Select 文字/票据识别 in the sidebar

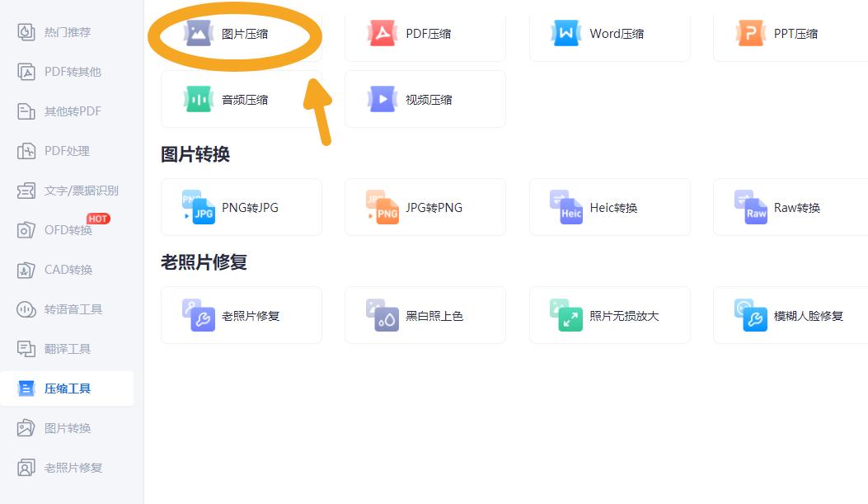point(81,191)
